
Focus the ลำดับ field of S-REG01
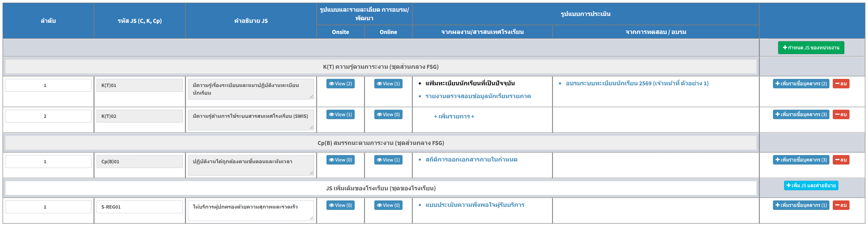[x=48, y=207]
